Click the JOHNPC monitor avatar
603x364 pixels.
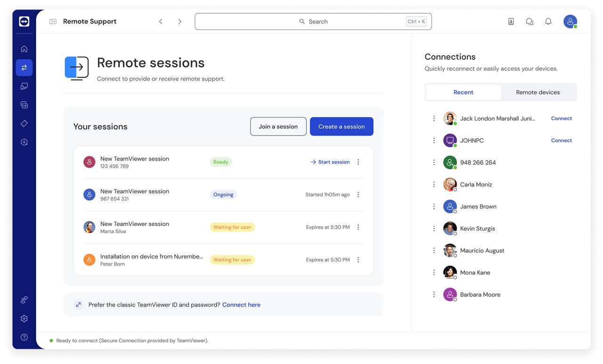450,140
